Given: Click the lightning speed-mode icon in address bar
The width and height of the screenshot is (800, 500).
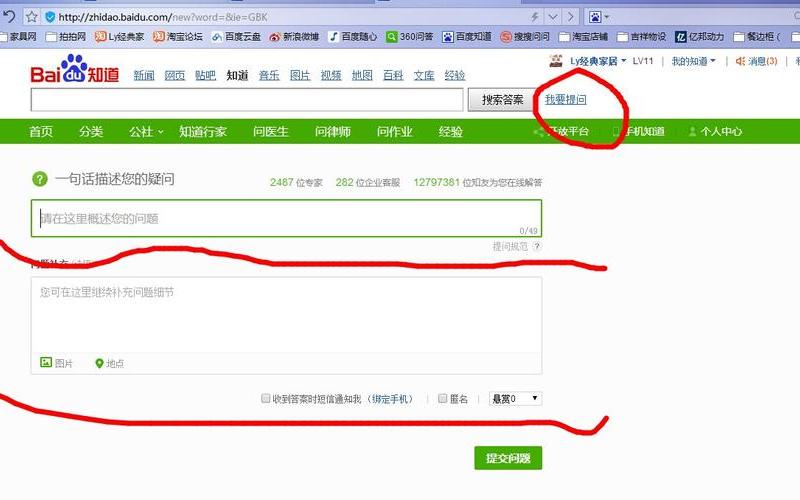Looking at the screenshot, I should (x=534, y=17).
